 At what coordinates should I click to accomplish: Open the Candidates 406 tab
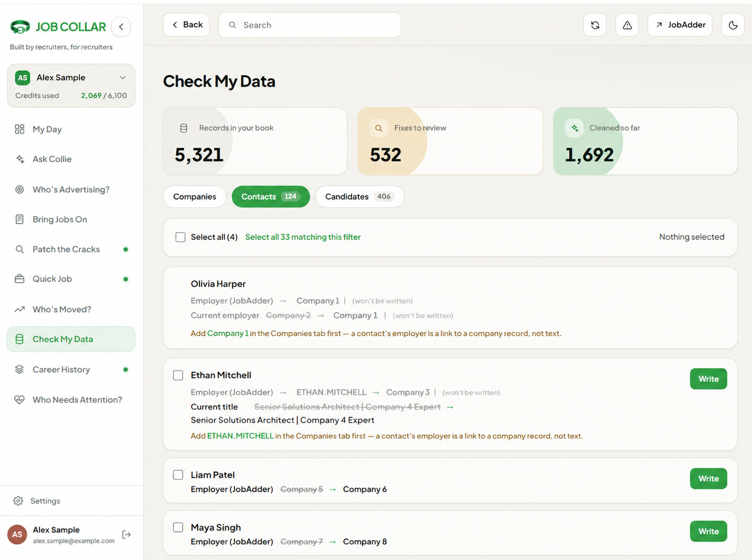coord(360,197)
